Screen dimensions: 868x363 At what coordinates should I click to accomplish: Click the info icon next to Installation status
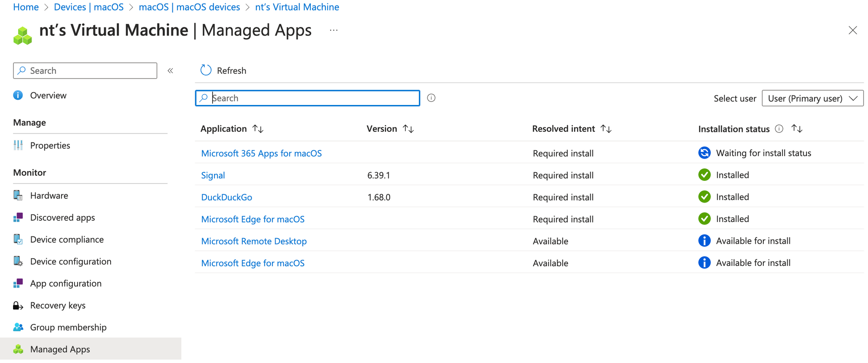click(x=779, y=129)
